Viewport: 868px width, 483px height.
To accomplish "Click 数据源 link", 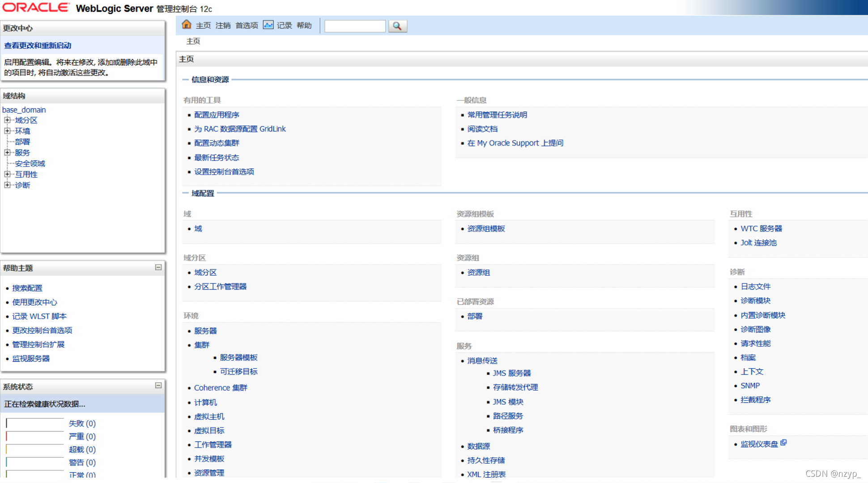I will point(479,446).
